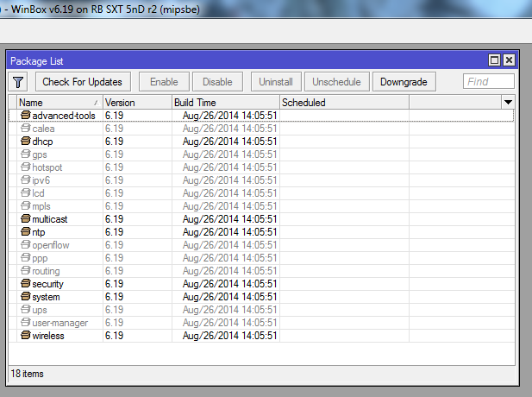Click the ppp package icon
Screen dimensions: 532x397
(26, 257)
